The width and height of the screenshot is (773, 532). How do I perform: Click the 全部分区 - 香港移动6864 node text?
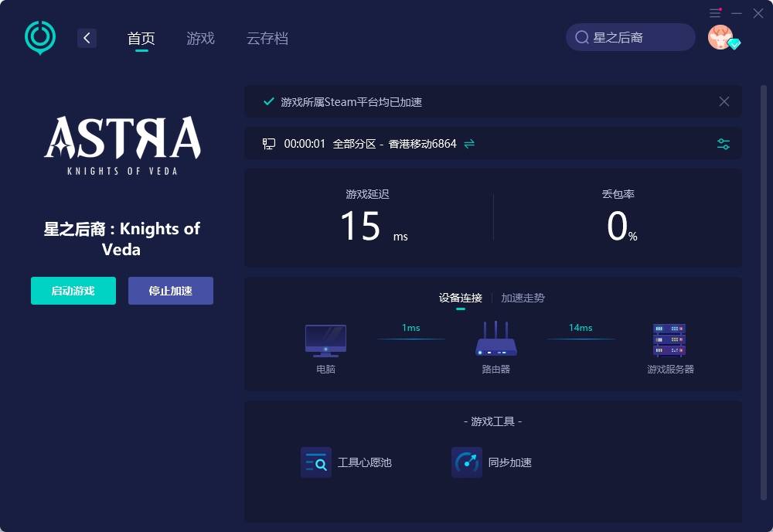(395, 144)
